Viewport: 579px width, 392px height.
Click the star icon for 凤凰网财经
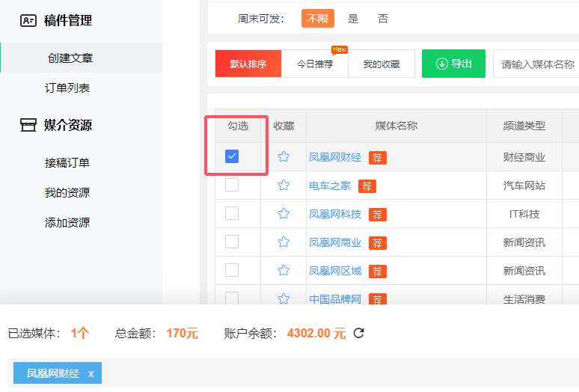[284, 157]
